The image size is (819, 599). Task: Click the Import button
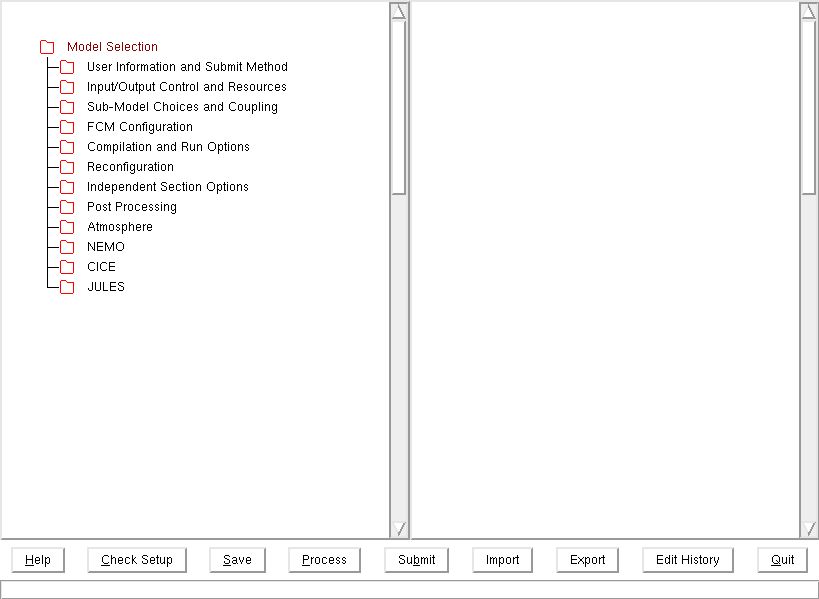click(502, 560)
